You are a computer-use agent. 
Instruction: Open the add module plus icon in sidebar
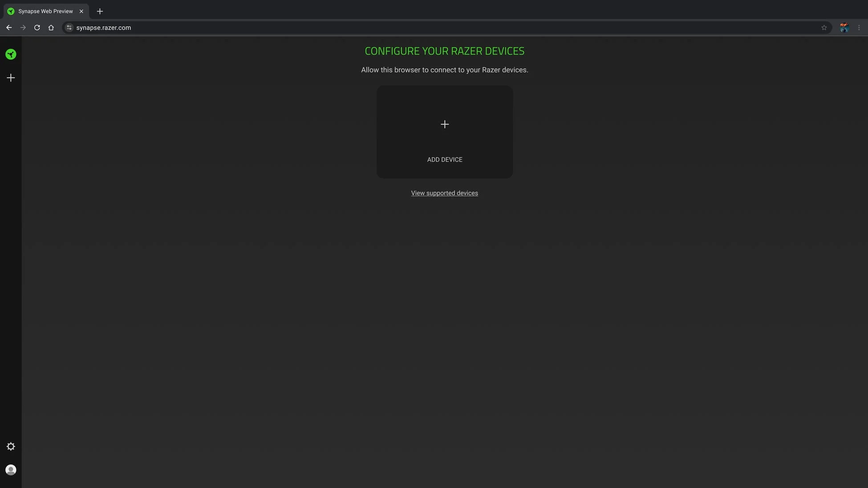11,77
